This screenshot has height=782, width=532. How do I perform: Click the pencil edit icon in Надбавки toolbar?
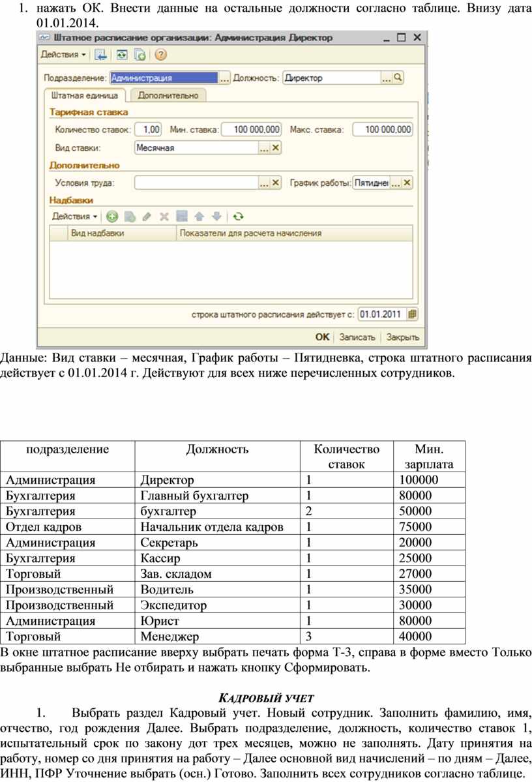(147, 217)
